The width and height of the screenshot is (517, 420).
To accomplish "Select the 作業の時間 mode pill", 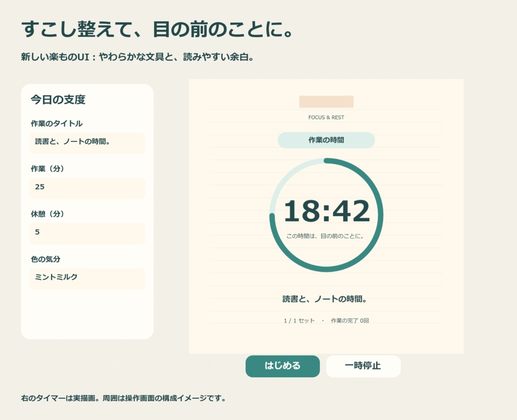I will point(326,140).
